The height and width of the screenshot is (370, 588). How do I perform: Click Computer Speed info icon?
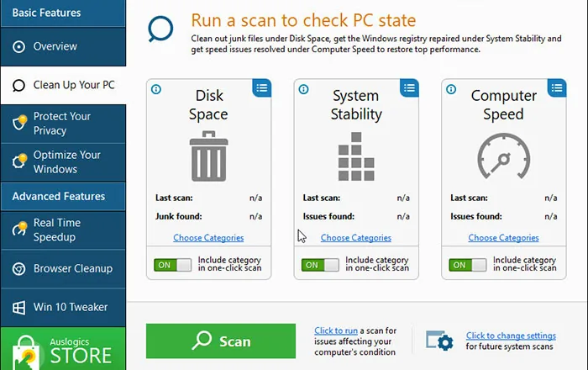(451, 89)
